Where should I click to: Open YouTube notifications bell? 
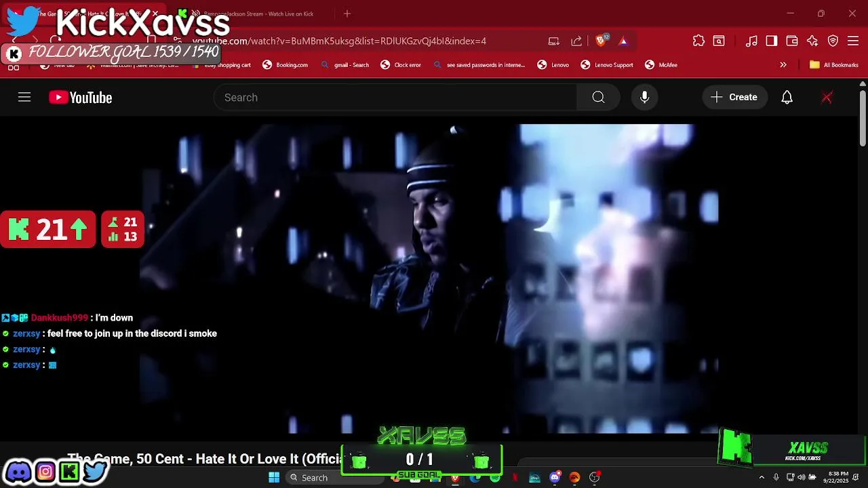pos(787,98)
